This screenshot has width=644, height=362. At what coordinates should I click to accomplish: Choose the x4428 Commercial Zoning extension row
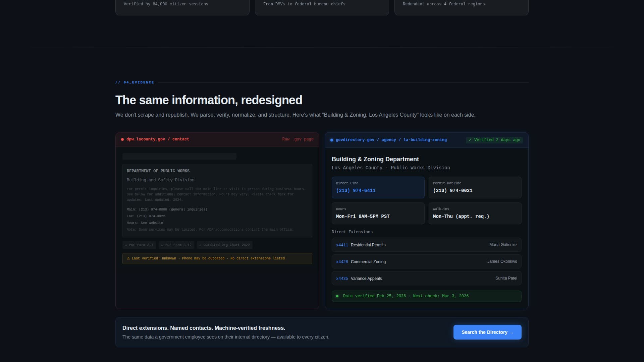coord(427,261)
